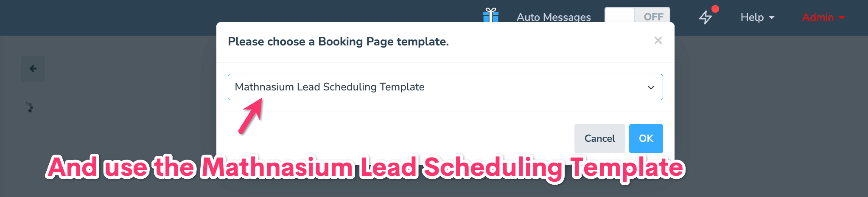The image size is (868, 197).
Task: Open the gift box icon in header
Action: click(491, 15)
